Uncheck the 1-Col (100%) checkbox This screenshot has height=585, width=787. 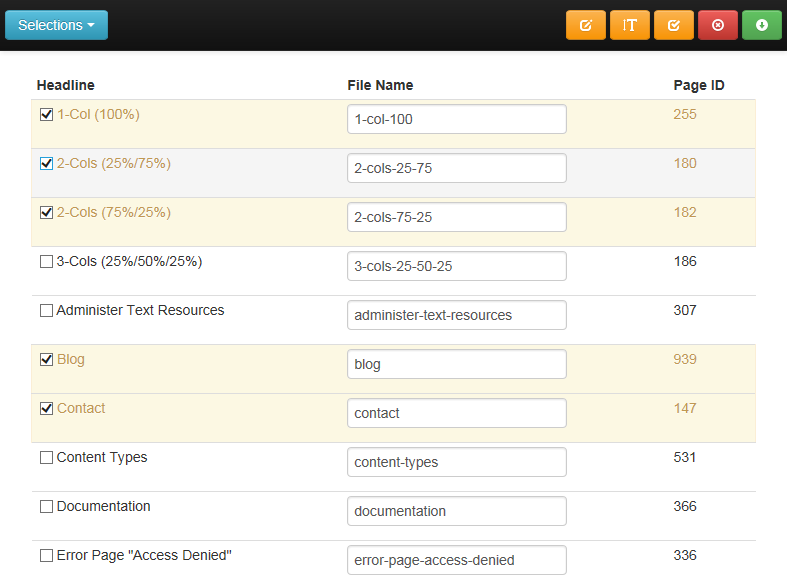coord(46,115)
